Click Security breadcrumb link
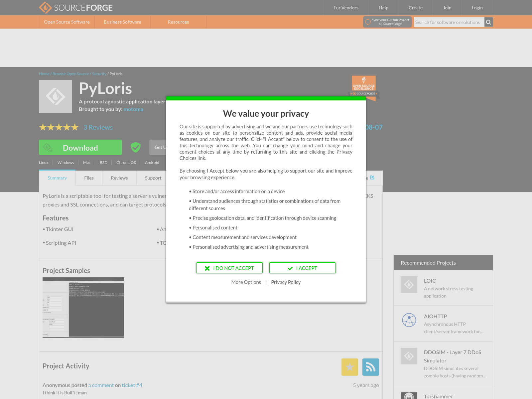The height and width of the screenshot is (399, 532). tap(99, 74)
